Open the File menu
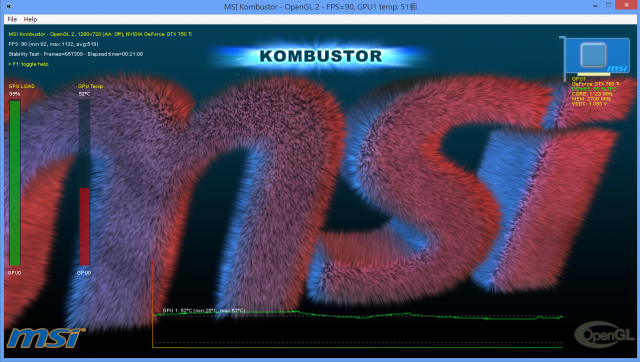 12,19
